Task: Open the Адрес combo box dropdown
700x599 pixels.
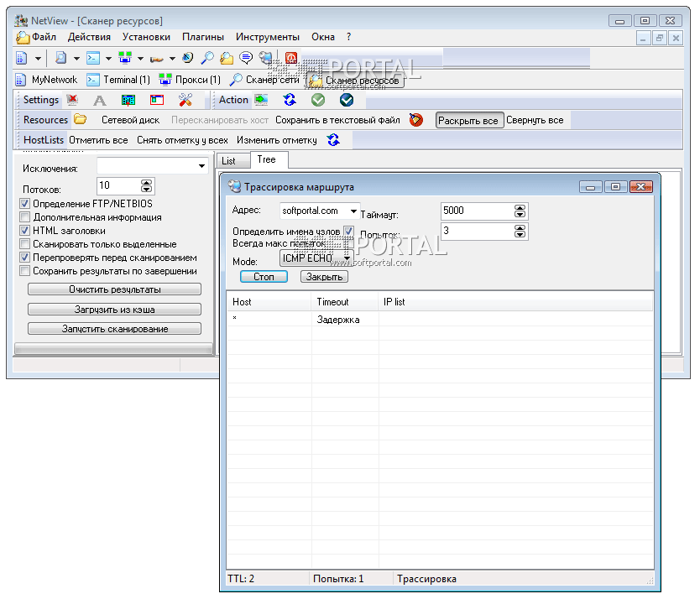Action: [x=353, y=211]
